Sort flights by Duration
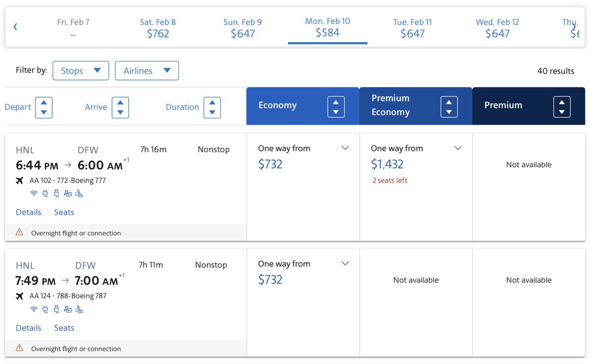The width and height of the screenshot is (590, 364). coord(212,107)
